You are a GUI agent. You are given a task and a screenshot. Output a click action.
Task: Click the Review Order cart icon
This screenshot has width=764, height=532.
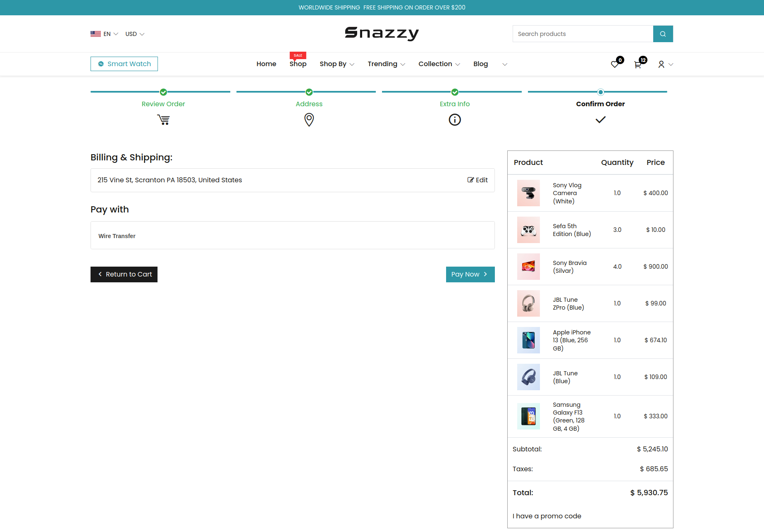(x=163, y=120)
